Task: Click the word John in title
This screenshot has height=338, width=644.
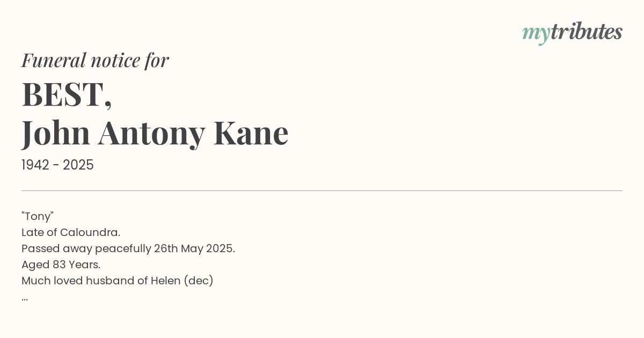Action: click(56, 133)
